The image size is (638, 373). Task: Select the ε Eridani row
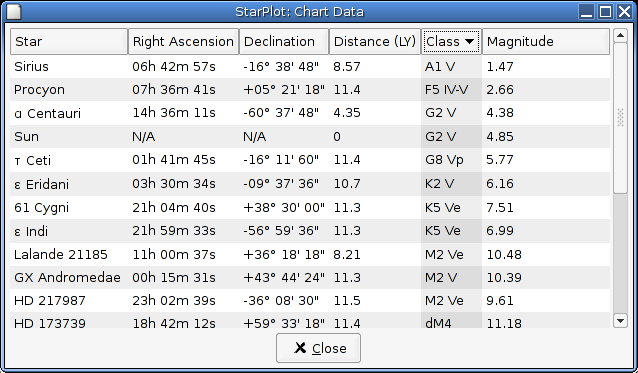[310, 184]
